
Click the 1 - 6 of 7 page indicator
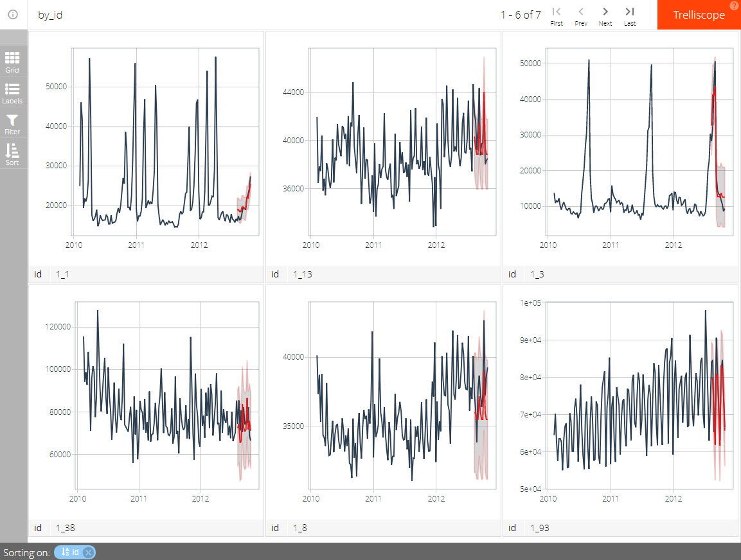coord(521,15)
